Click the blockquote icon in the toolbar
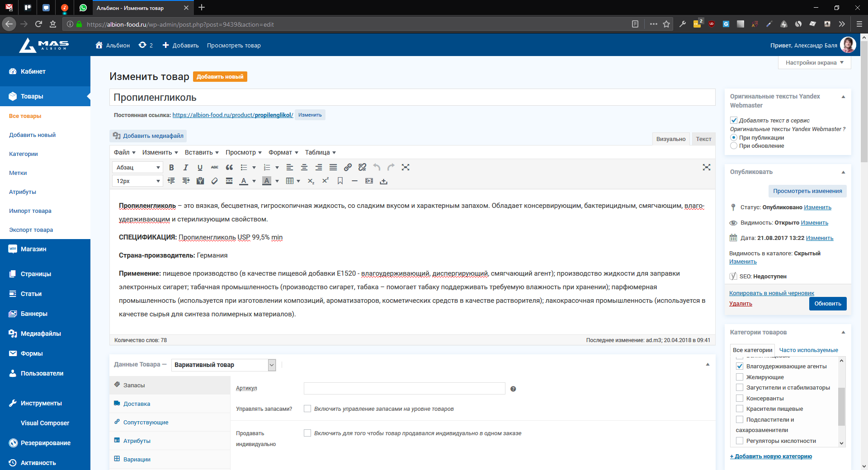 (229, 168)
